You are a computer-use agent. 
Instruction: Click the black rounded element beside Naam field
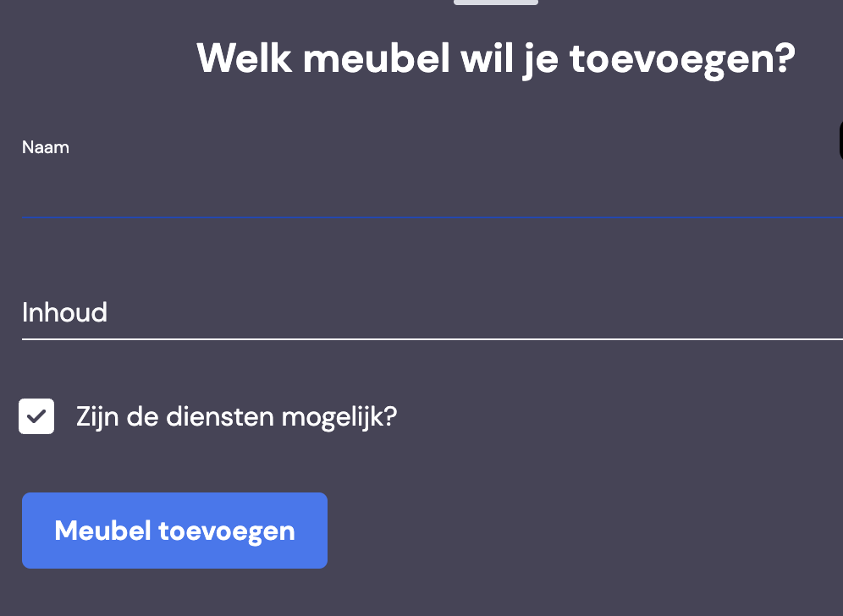pyautogui.click(x=840, y=140)
